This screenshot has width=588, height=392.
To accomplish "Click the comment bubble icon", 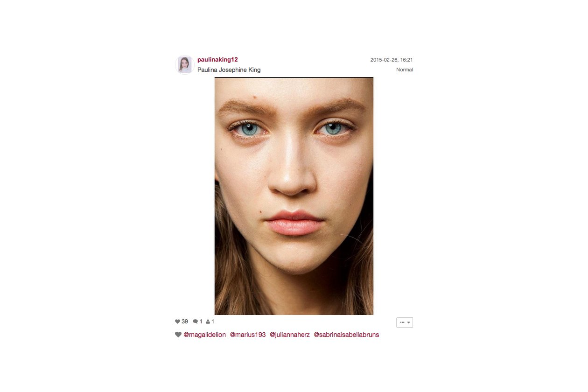I will coord(195,322).
